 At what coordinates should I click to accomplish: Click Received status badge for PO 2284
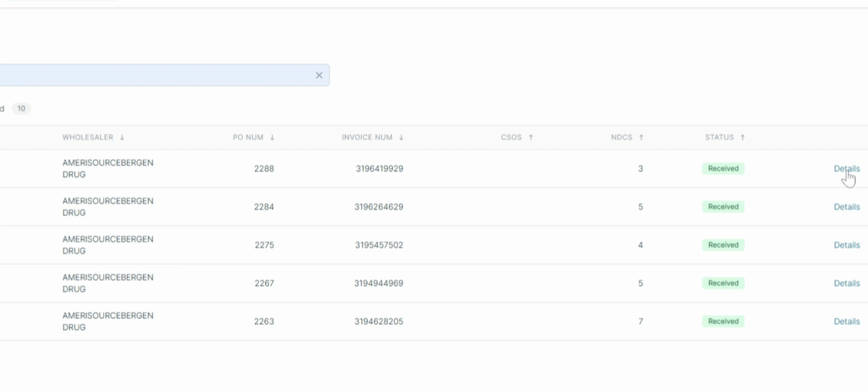723,207
